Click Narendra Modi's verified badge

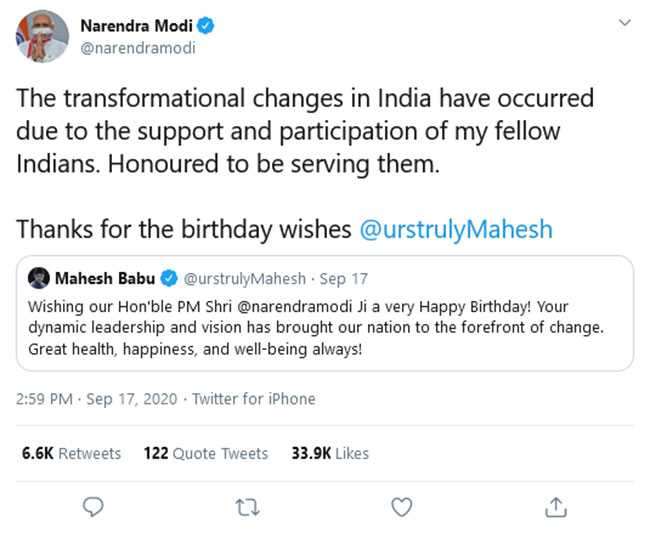click(207, 25)
